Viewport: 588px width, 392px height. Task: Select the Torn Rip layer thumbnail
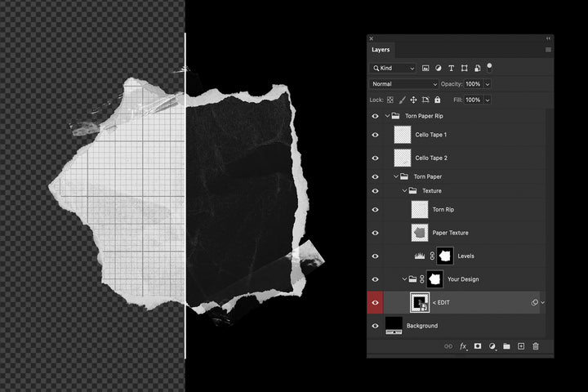(x=420, y=209)
